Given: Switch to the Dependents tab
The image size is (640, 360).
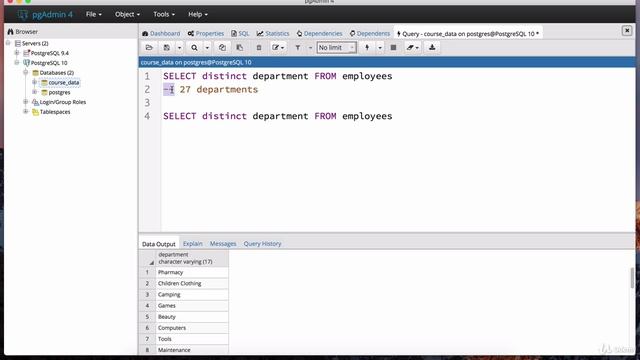Looking at the screenshot, I should point(370,33).
